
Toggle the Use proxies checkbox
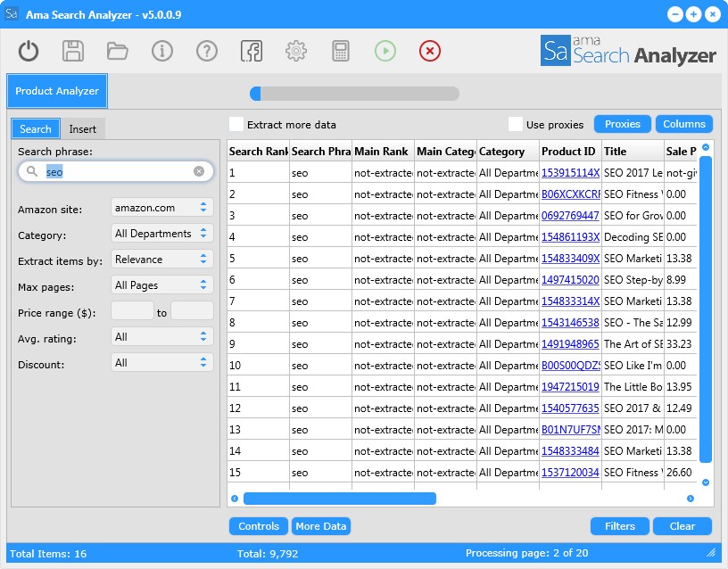[x=516, y=124]
